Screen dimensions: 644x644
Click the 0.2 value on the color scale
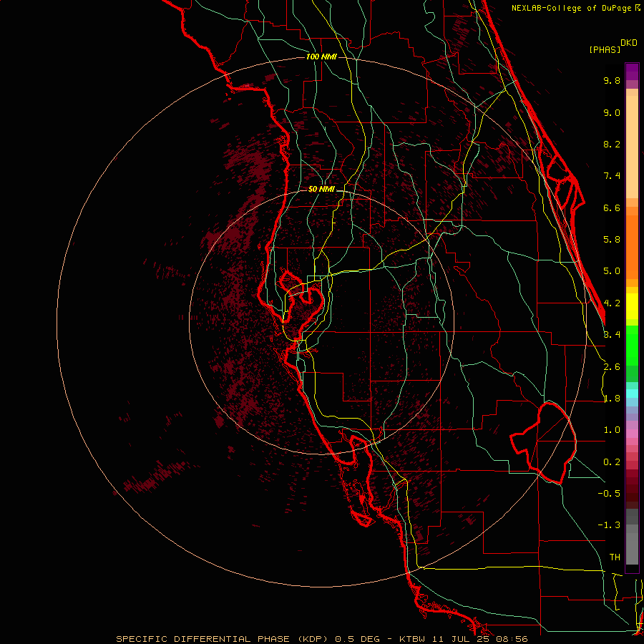[x=612, y=462]
